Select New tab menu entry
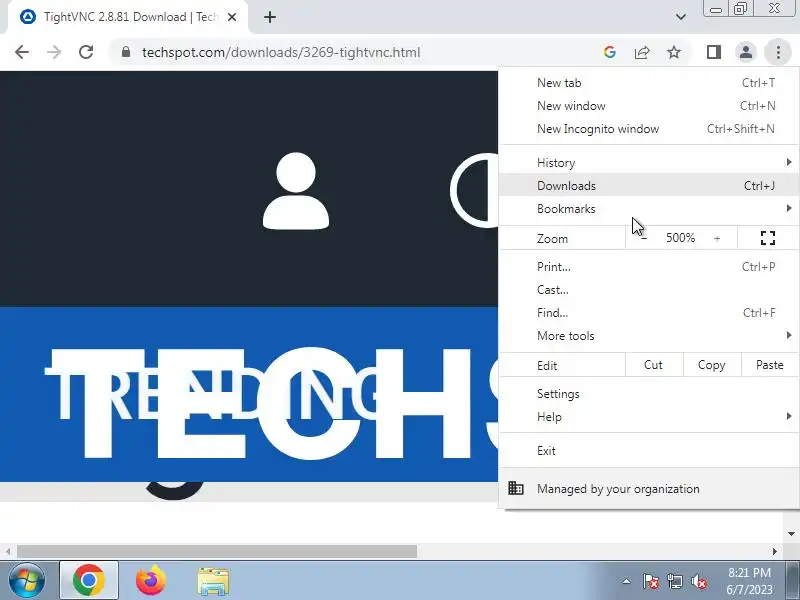The width and height of the screenshot is (800, 600). pyautogui.click(x=648, y=83)
